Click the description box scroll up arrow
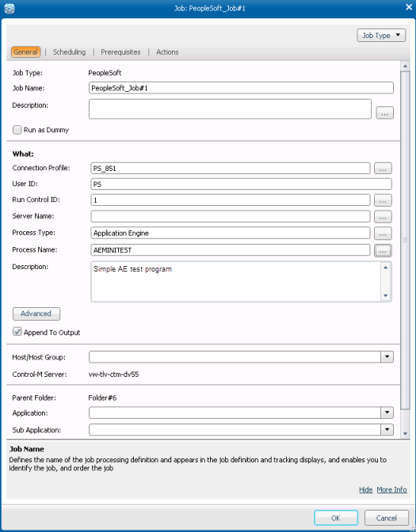416x532 pixels. coord(385,268)
